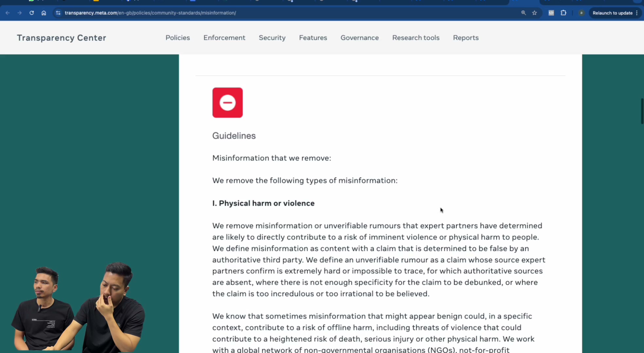Viewport: 644px width, 353px height.
Task: Click Relaunch to update button
Action: coord(612,13)
